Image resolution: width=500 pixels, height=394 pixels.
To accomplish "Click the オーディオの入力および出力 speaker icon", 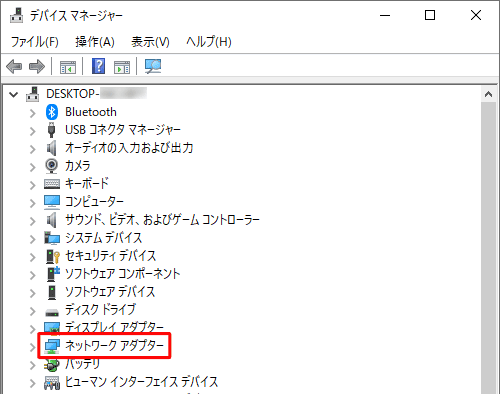I will [x=51, y=148].
